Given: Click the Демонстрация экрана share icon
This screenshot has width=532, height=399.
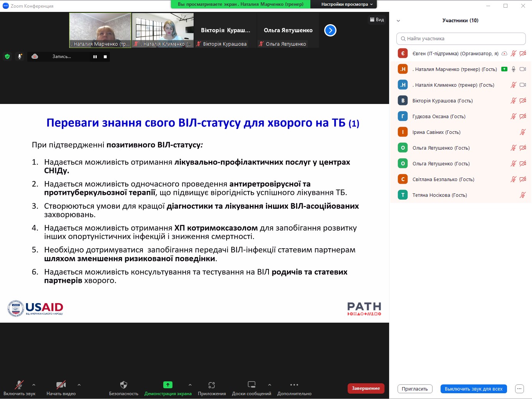Looking at the screenshot, I should 168,385.
